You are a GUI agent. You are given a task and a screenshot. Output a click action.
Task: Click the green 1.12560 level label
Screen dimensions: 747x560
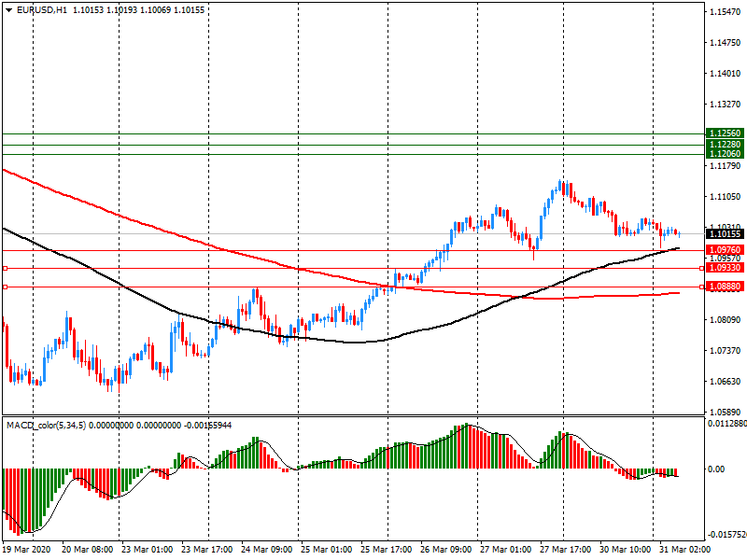[x=725, y=133]
